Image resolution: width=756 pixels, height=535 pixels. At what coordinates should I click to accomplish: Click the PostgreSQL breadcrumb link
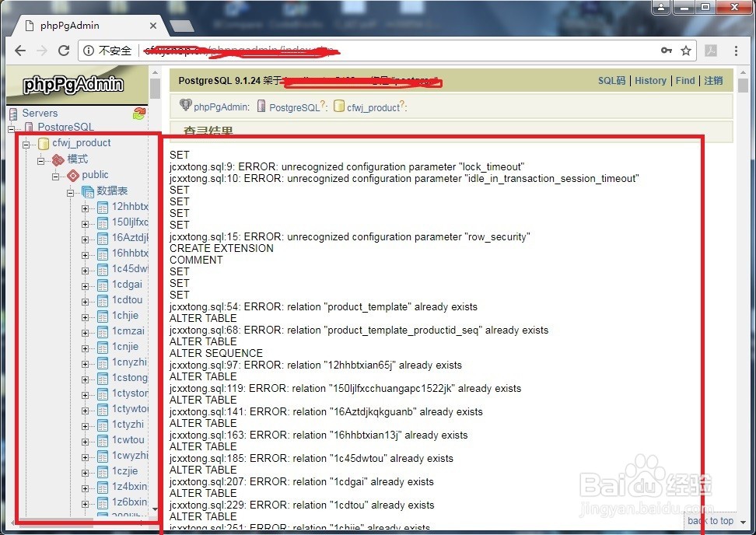[x=294, y=107]
